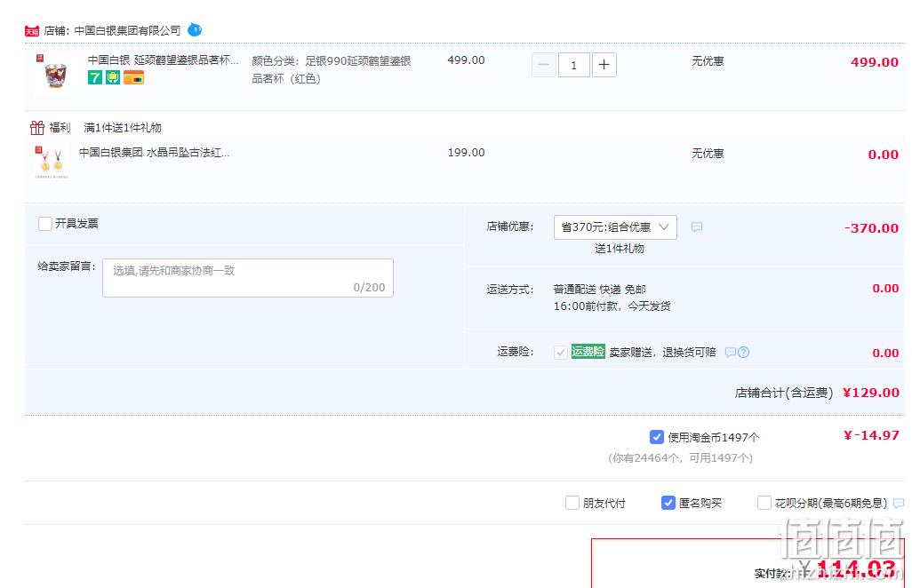Open the 中国白银 延颈鹤望鎏银品茗杯 product link
912x588 pixels.
[x=163, y=60]
